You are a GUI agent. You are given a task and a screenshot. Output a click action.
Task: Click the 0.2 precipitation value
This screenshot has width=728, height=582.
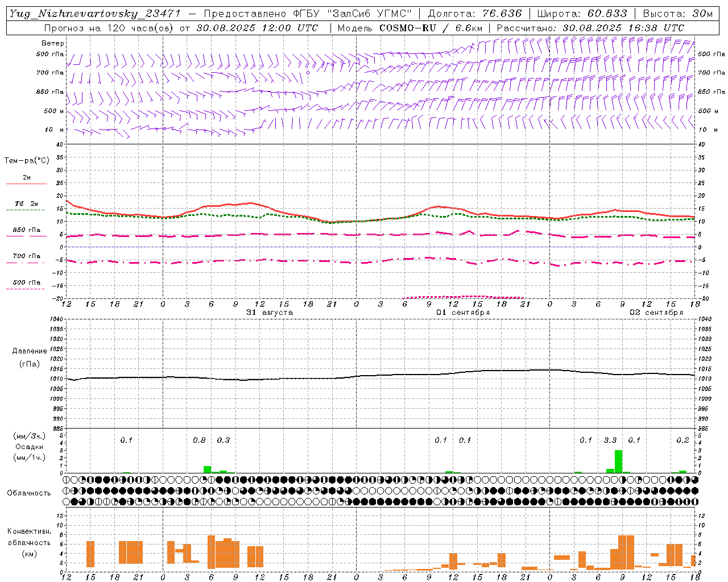coord(682,440)
